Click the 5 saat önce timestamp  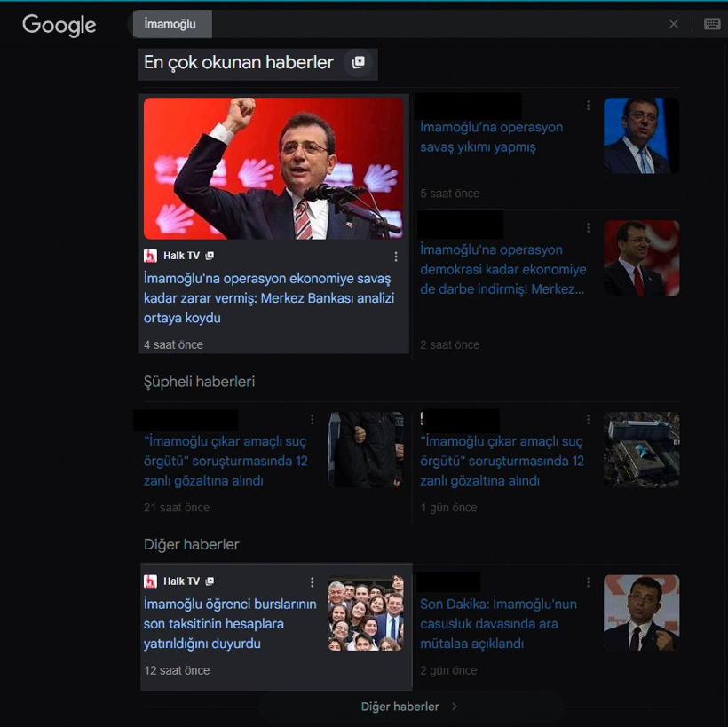pos(449,194)
